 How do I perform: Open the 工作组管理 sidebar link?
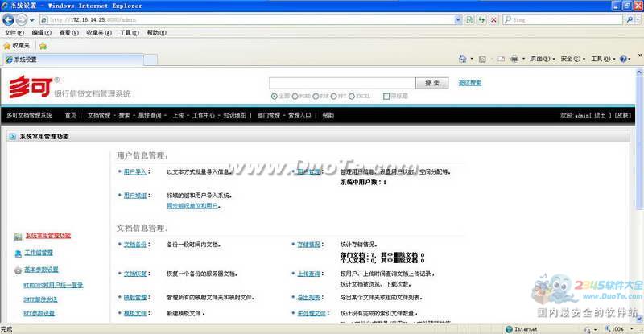point(39,253)
